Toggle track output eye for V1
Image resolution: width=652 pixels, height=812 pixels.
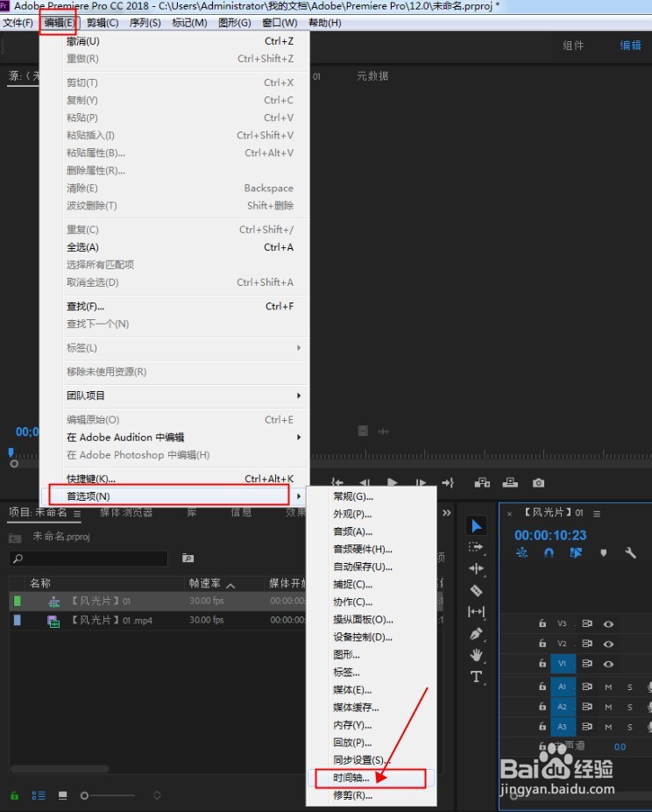(x=608, y=664)
